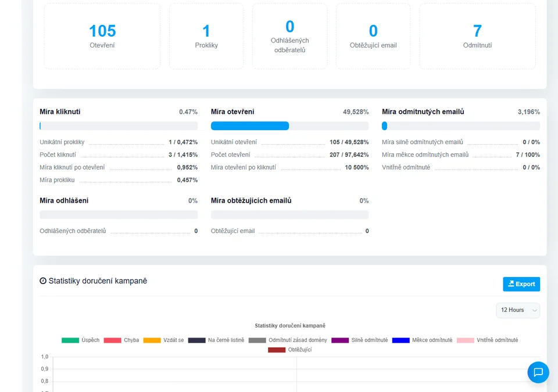This screenshot has width=558, height=392.
Task: Toggle the orange Vzdát se legend series
Action: pos(163,340)
